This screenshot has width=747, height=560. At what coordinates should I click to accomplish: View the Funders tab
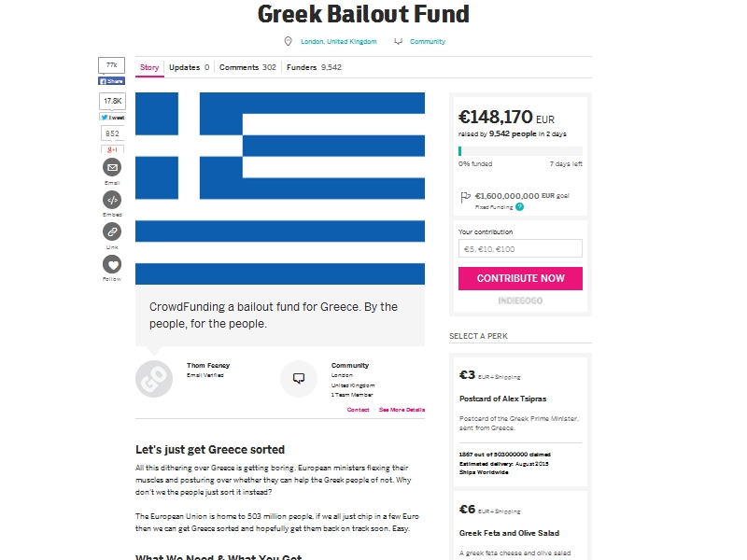point(314,67)
